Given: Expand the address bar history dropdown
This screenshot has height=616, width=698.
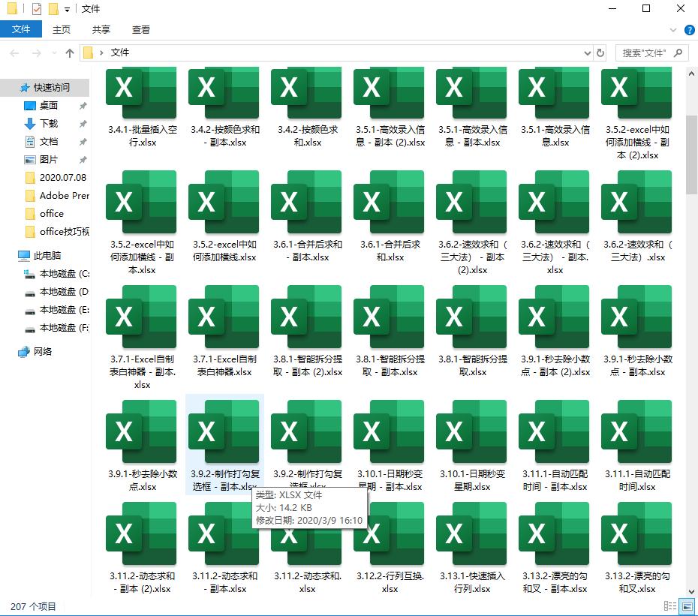Looking at the screenshot, I should pyautogui.click(x=588, y=53).
